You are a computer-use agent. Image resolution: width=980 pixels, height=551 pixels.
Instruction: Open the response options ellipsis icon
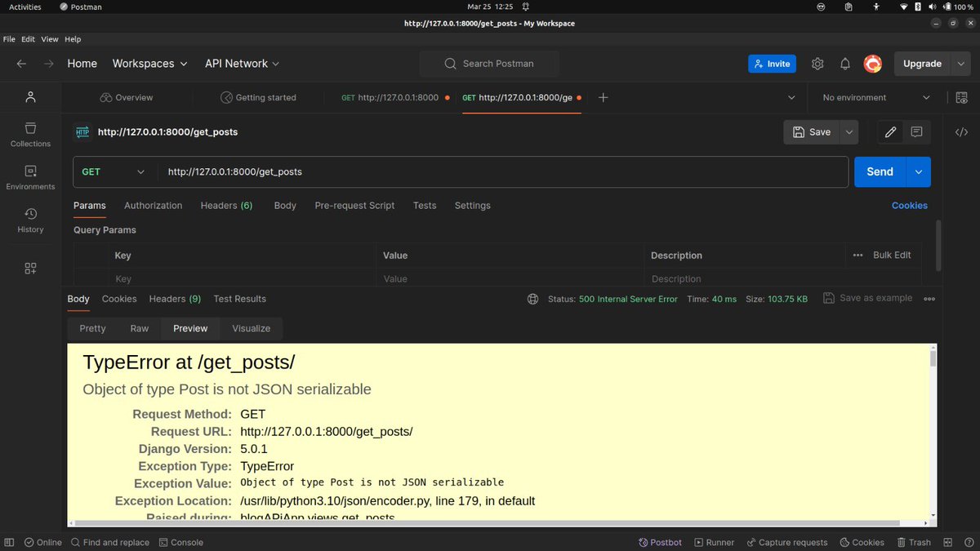[929, 299]
